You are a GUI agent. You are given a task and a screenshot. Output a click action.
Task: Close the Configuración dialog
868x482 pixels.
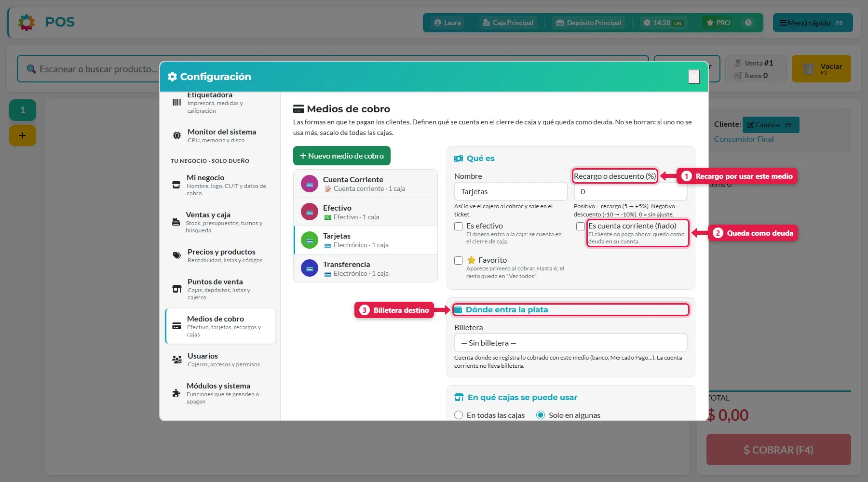pyautogui.click(x=694, y=76)
